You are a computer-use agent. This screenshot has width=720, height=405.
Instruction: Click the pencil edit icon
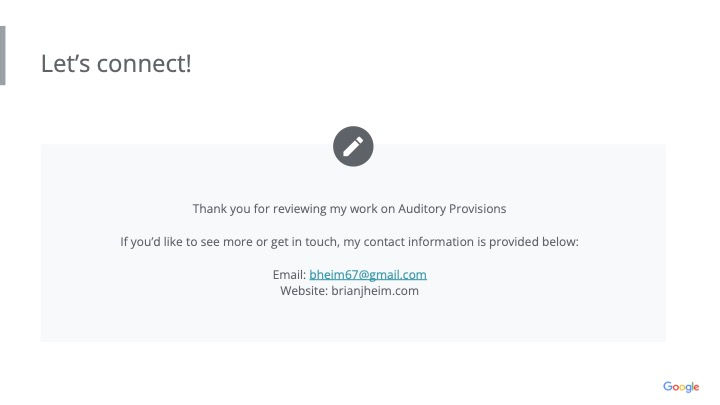[x=353, y=146]
